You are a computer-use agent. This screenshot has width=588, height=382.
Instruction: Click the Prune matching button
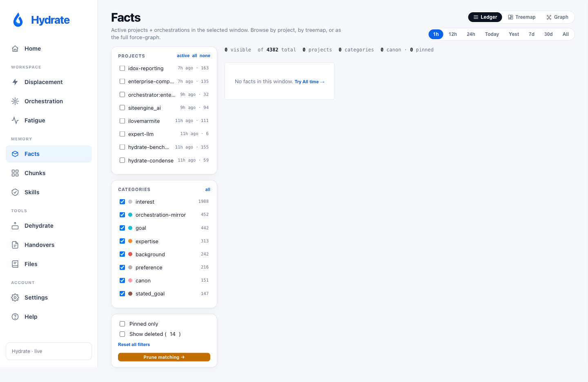tap(164, 357)
